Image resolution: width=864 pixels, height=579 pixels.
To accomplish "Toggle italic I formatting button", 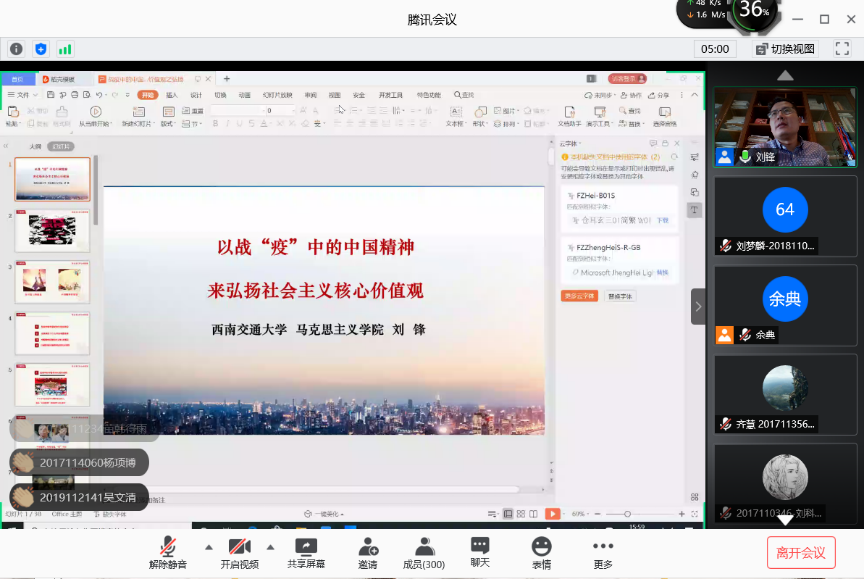I will tap(228, 123).
